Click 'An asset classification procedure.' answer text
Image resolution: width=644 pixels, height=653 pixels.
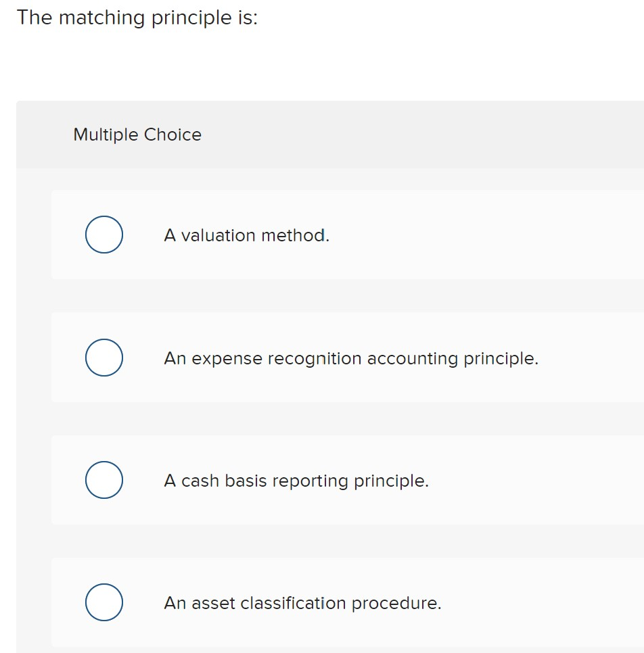point(302,603)
